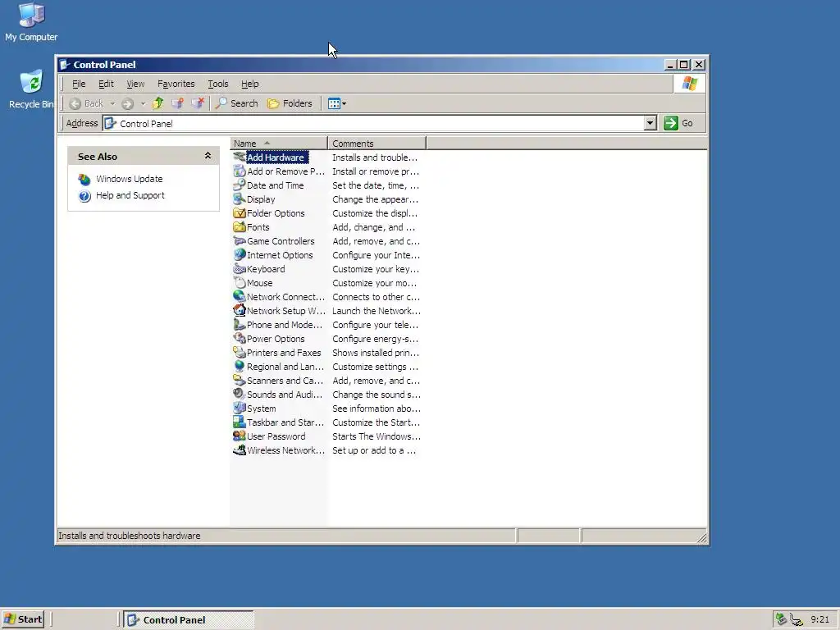Click the Address bar field
This screenshot has height=630, width=840.
pyautogui.click(x=373, y=123)
